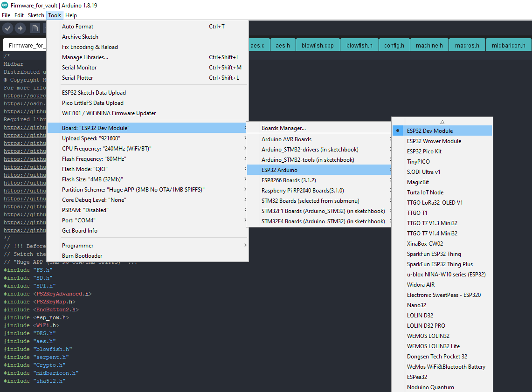Click Auto Format menu entry
The width and height of the screenshot is (532, 392).
click(x=147, y=27)
